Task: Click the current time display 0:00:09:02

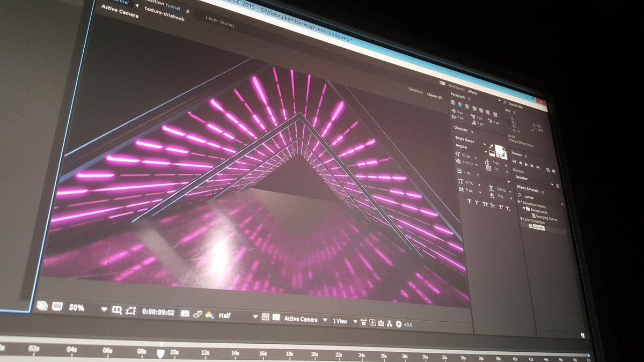Action: pos(158,311)
